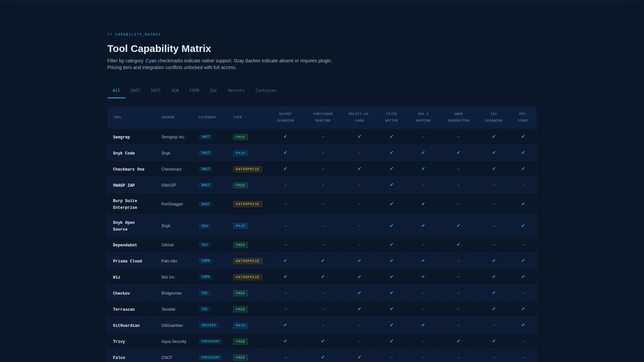Click the PortSwigger vendor cell
The height and width of the screenshot is (362, 644).
click(x=172, y=204)
